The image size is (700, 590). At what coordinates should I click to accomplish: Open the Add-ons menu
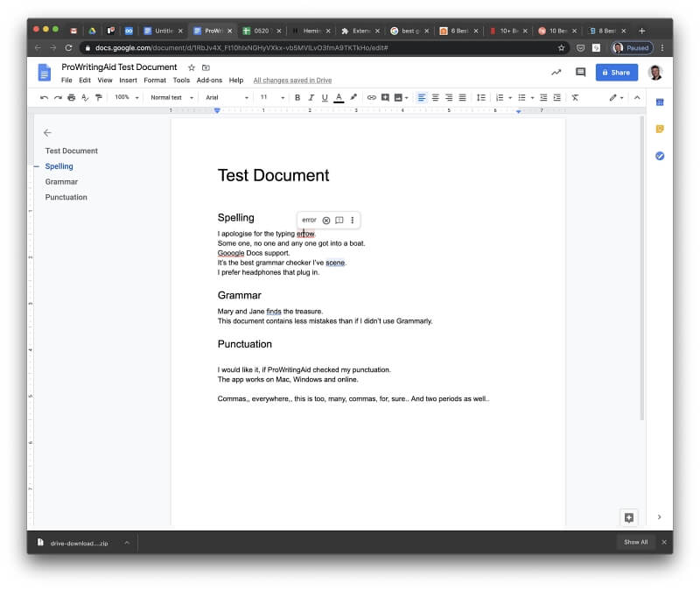[209, 81]
